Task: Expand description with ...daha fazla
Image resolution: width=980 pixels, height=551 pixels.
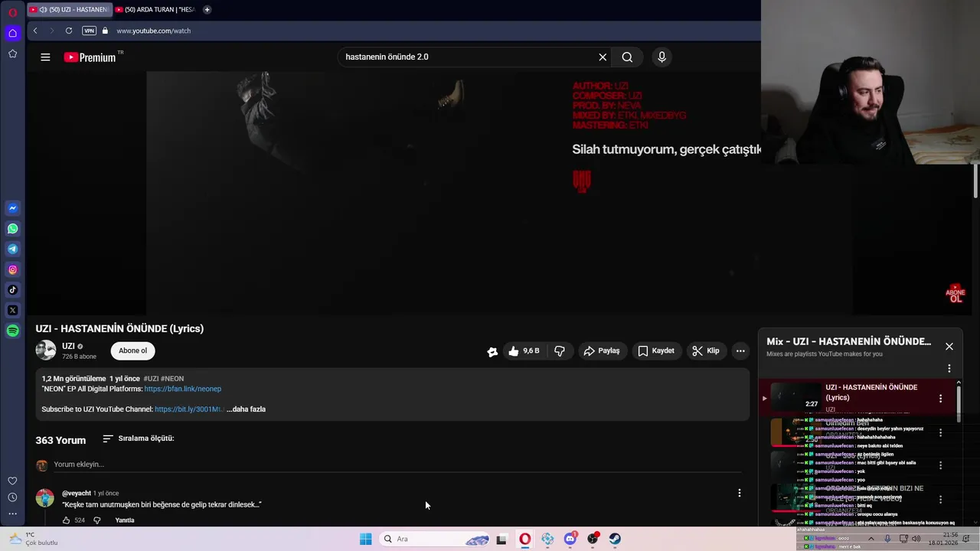Action: 246,409
